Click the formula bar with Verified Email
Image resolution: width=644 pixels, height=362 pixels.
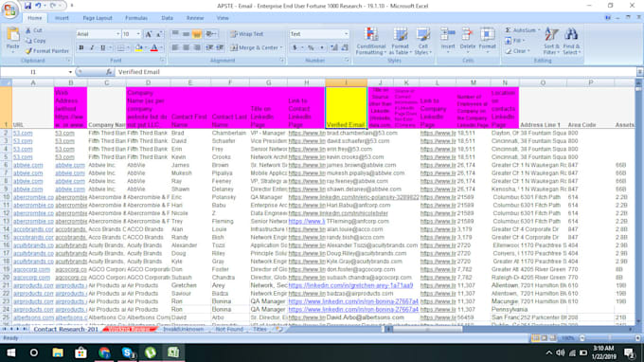[376, 72]
